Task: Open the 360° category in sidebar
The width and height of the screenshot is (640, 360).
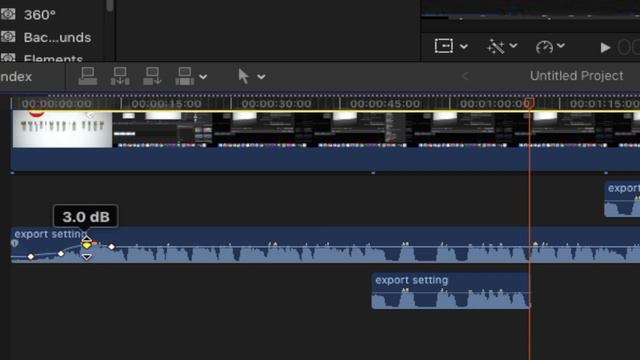Action: coord(40,15)
